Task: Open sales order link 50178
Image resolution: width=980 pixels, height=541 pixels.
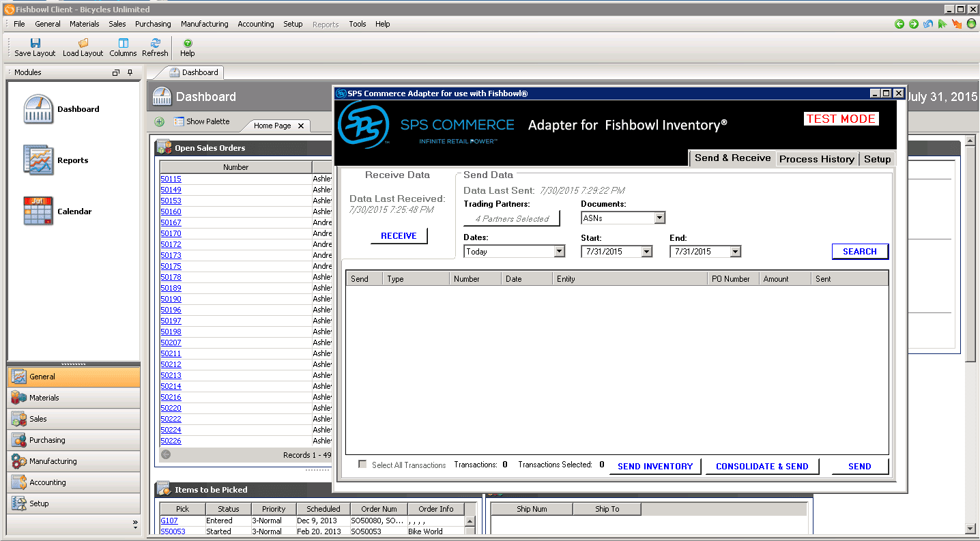Action: pyautogui.click(x=171, y=277)
